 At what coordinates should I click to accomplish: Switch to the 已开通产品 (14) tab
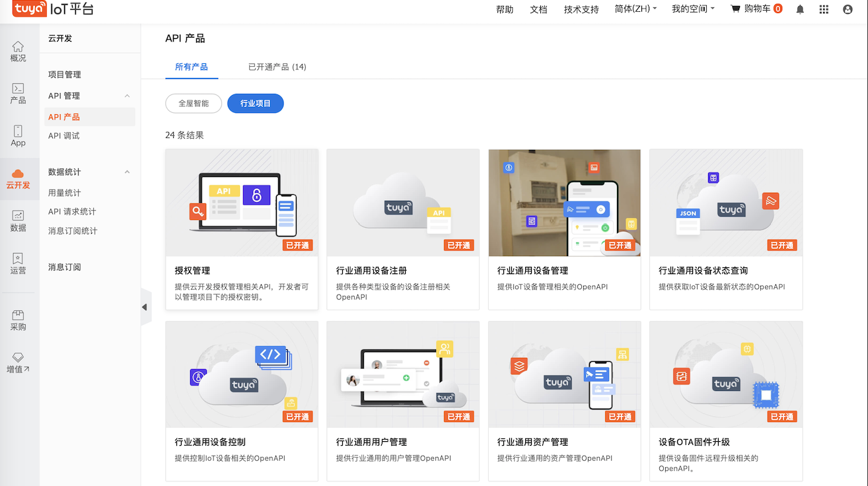tap(277, 67)
